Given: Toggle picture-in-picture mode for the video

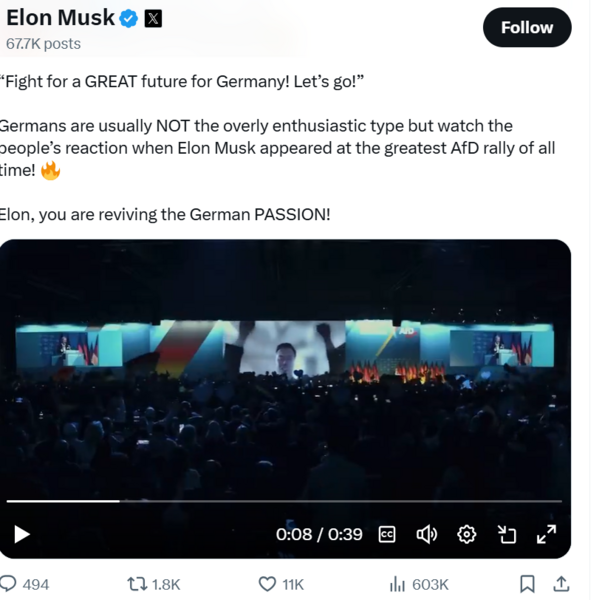Looking at the screenshot, I should [507, 534].
